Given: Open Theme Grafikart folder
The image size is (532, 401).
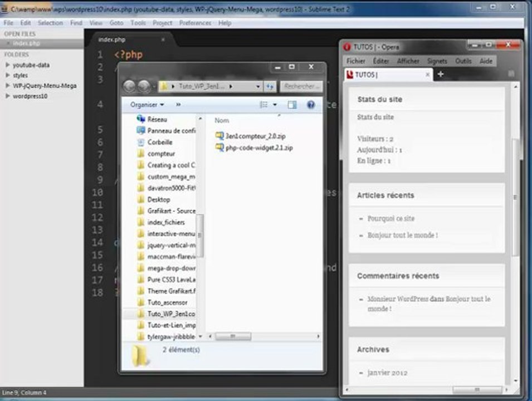Looking at the screenshot, I should tap(166, 291).
